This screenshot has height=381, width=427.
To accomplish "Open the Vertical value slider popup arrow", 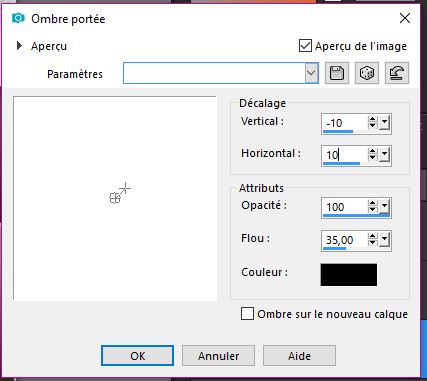I will (x=384, y=123).
